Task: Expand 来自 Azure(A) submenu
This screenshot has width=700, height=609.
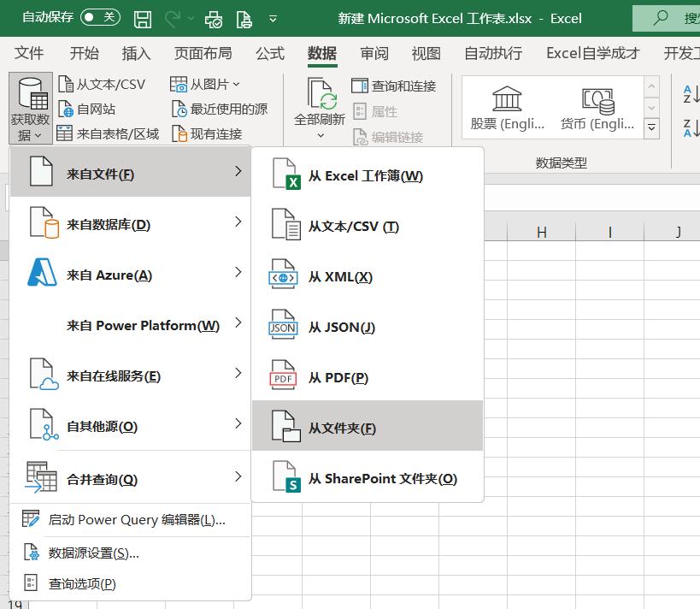Action: tap(130, 273)
